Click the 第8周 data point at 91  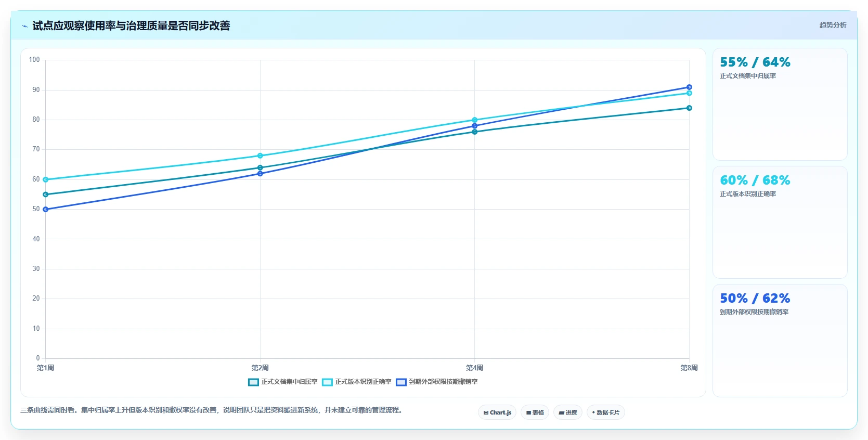[x=689, y=87]
